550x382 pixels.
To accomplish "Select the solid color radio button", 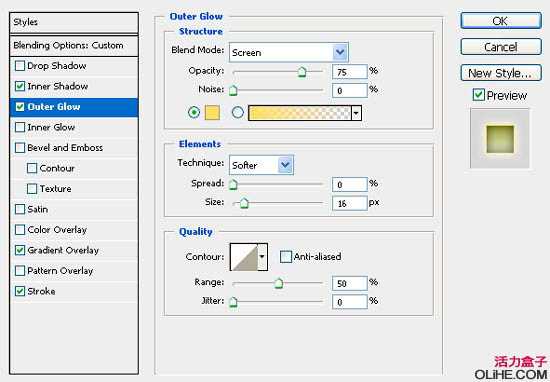I will pyautogui.click(x=194, y=113).
